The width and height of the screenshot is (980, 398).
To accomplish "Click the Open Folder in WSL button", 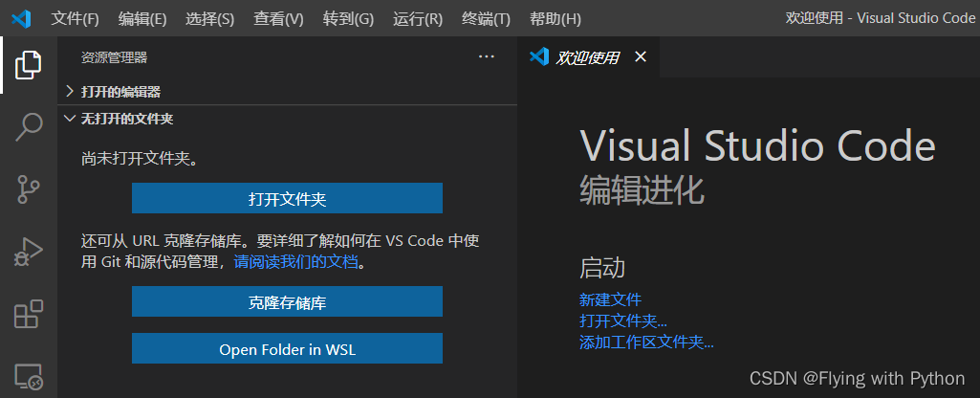I will pyautogui.click(x=287, y=348).
